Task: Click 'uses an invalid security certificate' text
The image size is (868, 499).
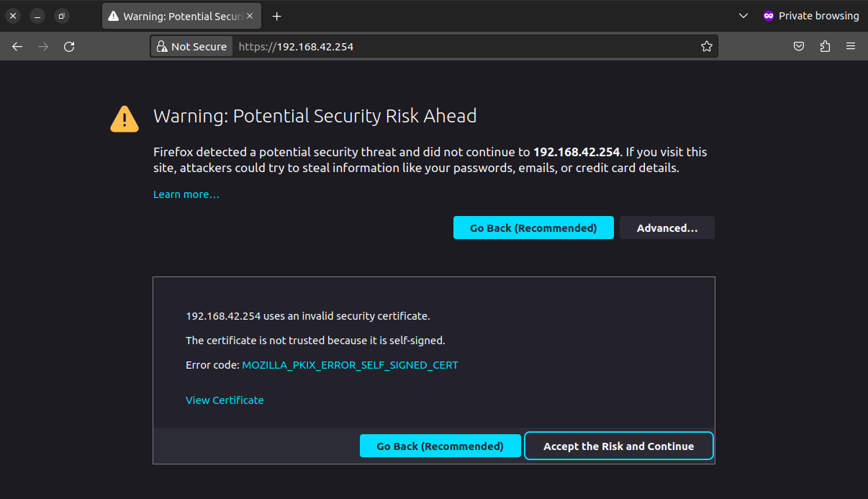Action: 346,316
